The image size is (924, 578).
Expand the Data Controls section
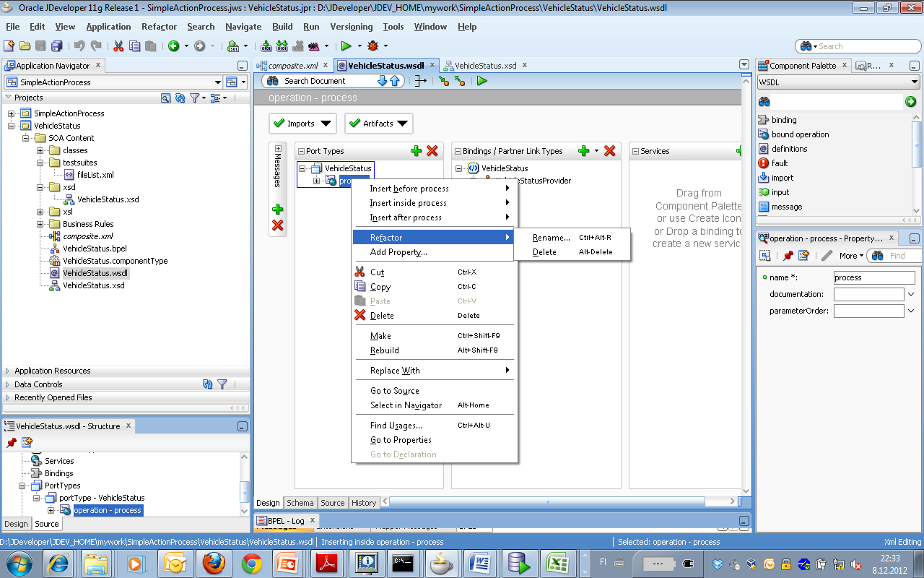pos(8,384)
